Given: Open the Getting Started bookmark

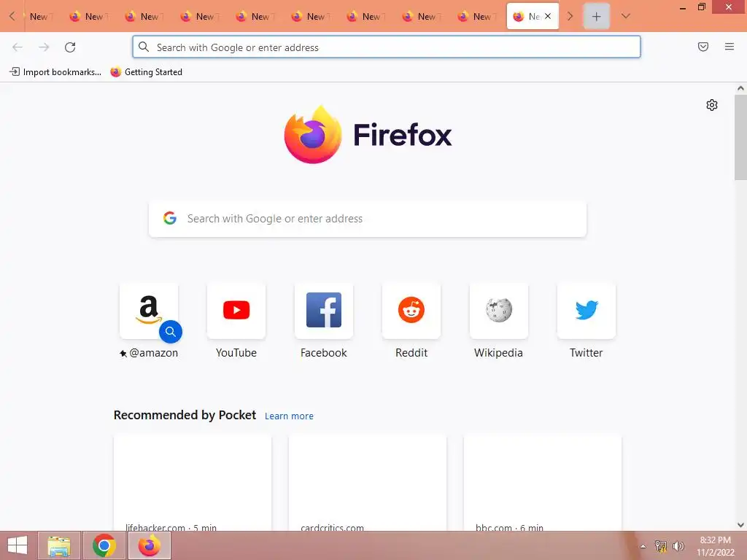Looking at the screenshot, I should 146,72.
